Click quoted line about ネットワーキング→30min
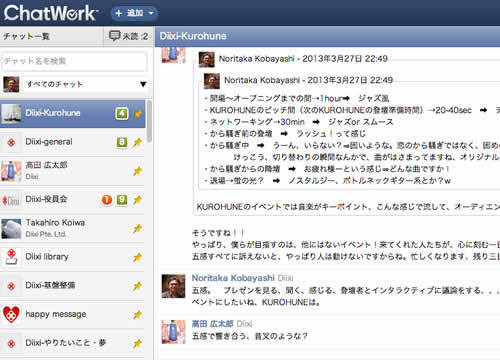This screenshot has height=360, width=500. (299, 122)
